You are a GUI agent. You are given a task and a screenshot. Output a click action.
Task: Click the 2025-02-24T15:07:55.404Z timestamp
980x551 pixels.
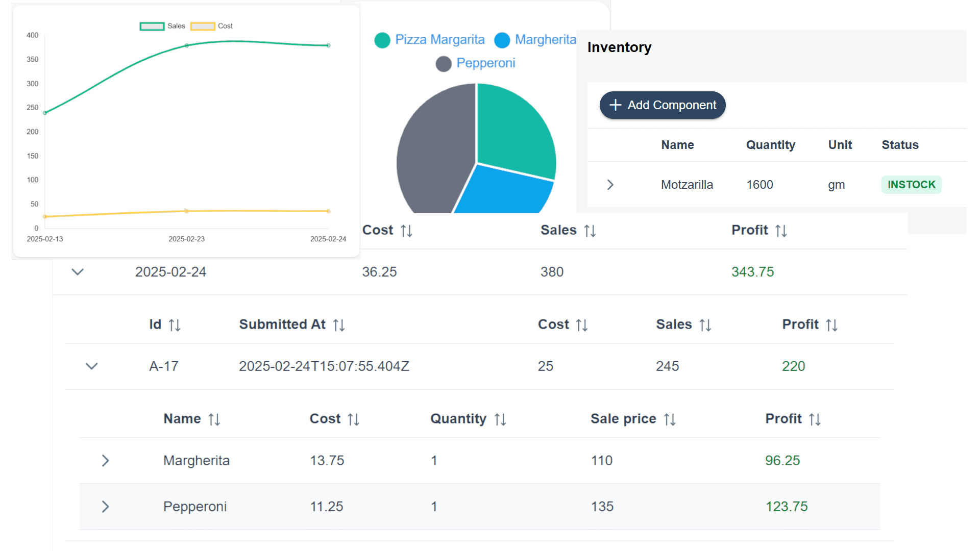[x=324, y=366]
